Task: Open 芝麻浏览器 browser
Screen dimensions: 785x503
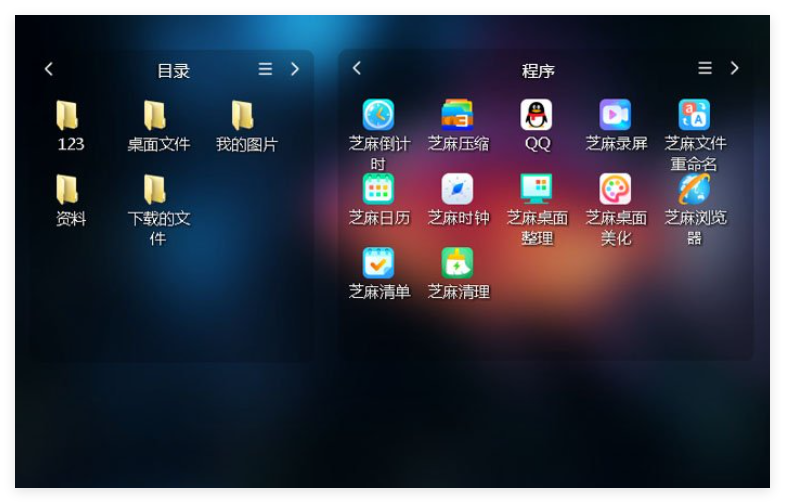Action: [694, 189]
